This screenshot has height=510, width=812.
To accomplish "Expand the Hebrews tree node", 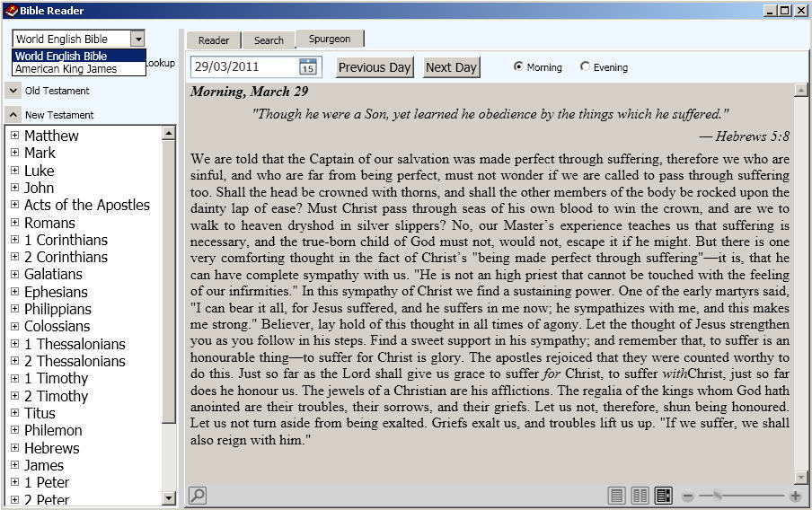I will (14, 447).
